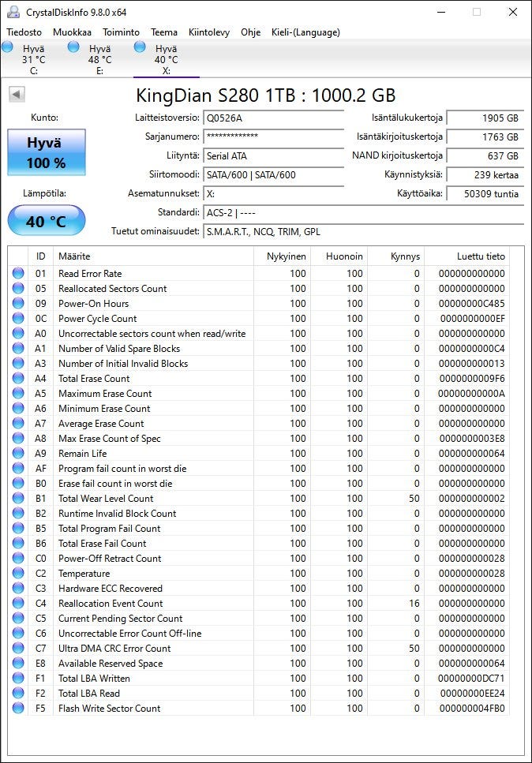This screenshot has height=763, width=532.
Task: Click the previous disk arrow button
Action: [x=17, y=94]
